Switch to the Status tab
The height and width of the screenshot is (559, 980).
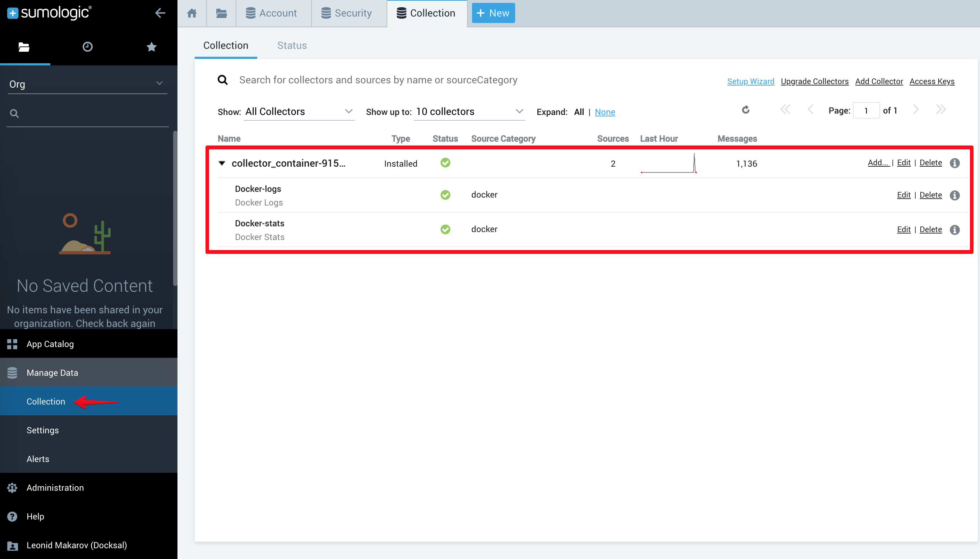(x=292, y=45)
